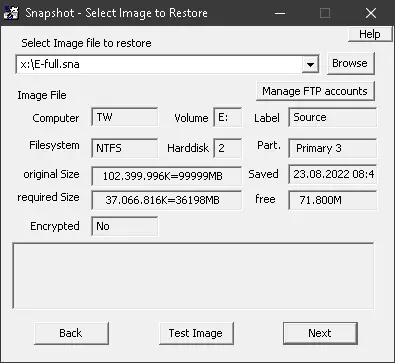
Task: Proceed with the Next button
Action: click(320, 333)
